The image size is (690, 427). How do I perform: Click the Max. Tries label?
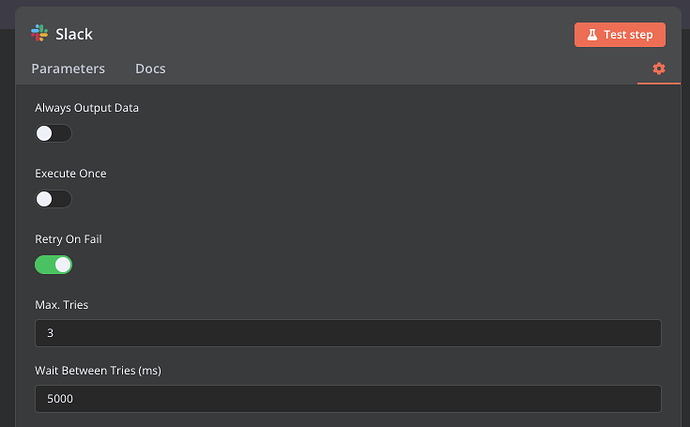point(63,305)
